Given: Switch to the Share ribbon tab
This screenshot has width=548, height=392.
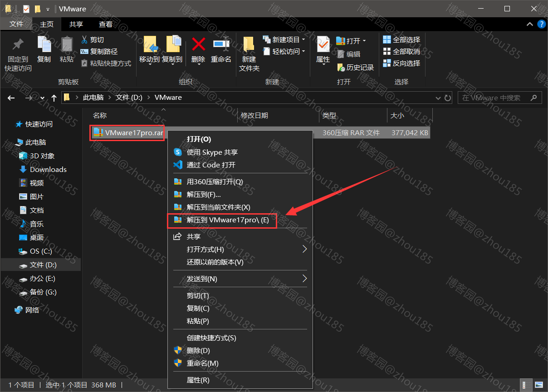Looking at the screenshot, I should (x=76, y=24).
